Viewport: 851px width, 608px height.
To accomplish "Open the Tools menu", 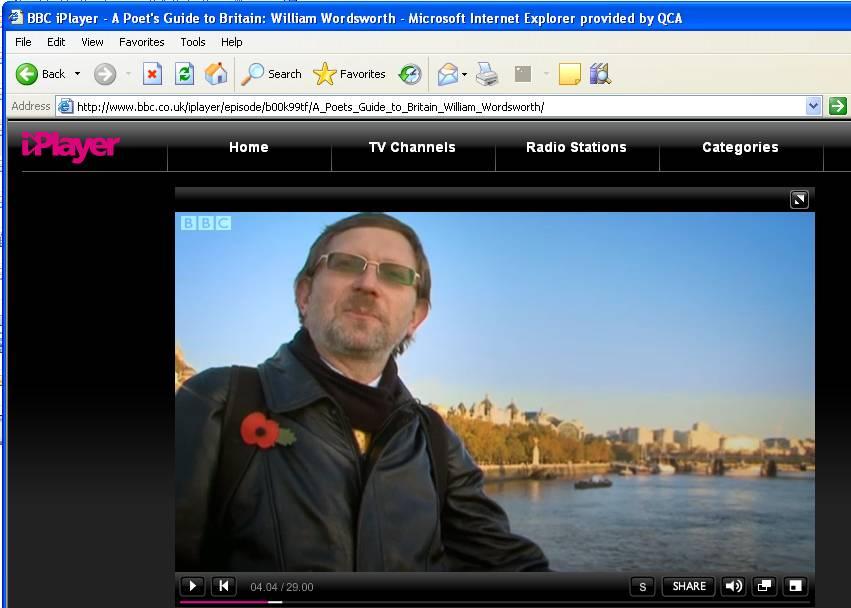I will pos(193,42).
